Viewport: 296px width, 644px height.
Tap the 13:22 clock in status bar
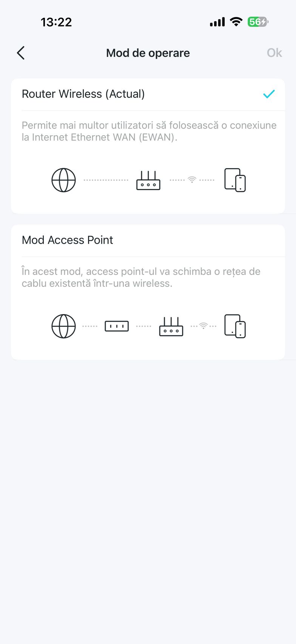[56, 22]
